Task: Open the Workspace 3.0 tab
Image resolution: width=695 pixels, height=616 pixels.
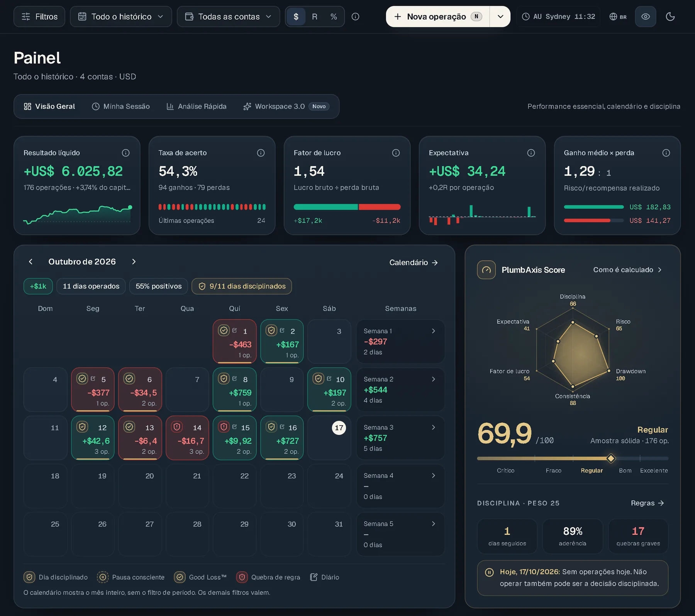Action: pyautogui.click(x=286, y=107)
